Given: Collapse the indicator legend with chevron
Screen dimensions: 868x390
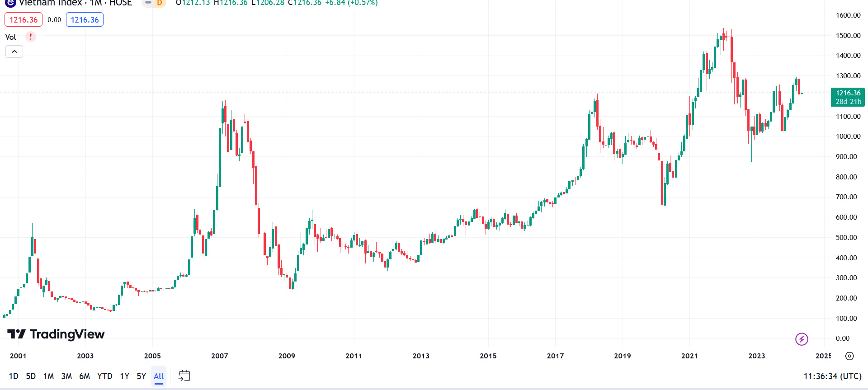Looking at the screenshot, I should pos(14,52).
